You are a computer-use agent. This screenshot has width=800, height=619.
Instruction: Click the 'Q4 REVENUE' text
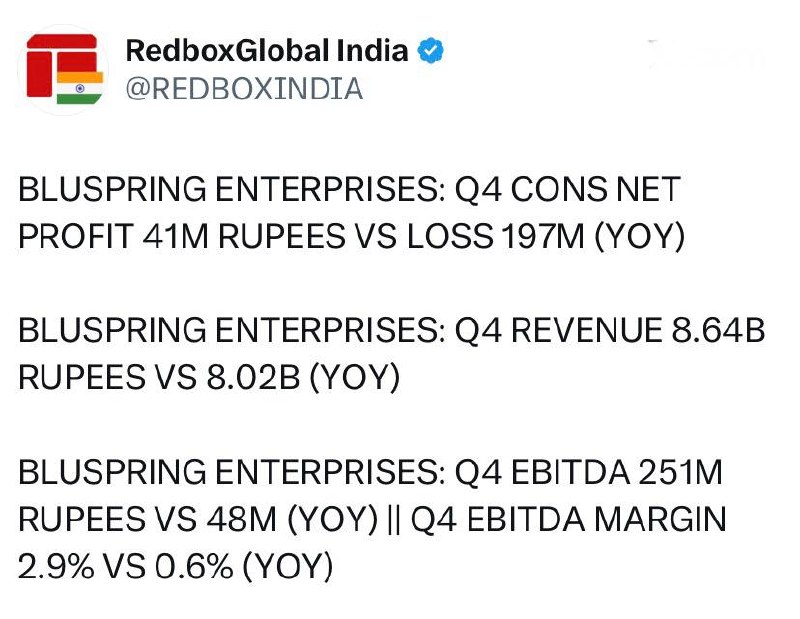[x=558, y=330]
